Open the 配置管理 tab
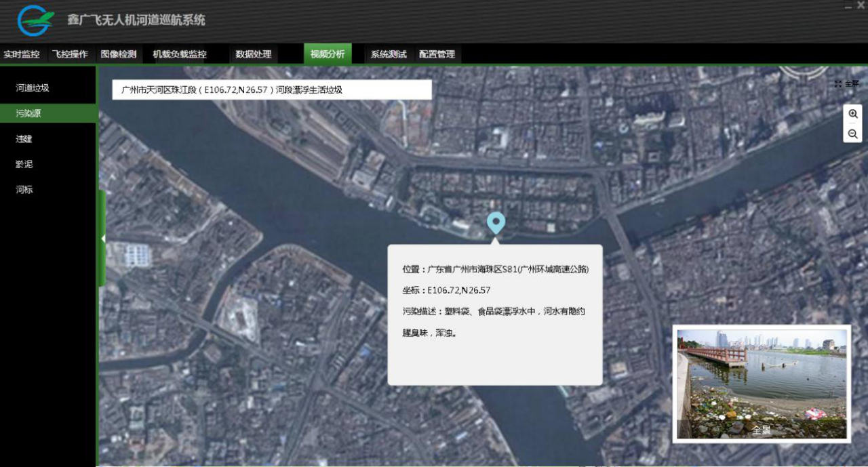Screen dimensions: 868x467 437,54
